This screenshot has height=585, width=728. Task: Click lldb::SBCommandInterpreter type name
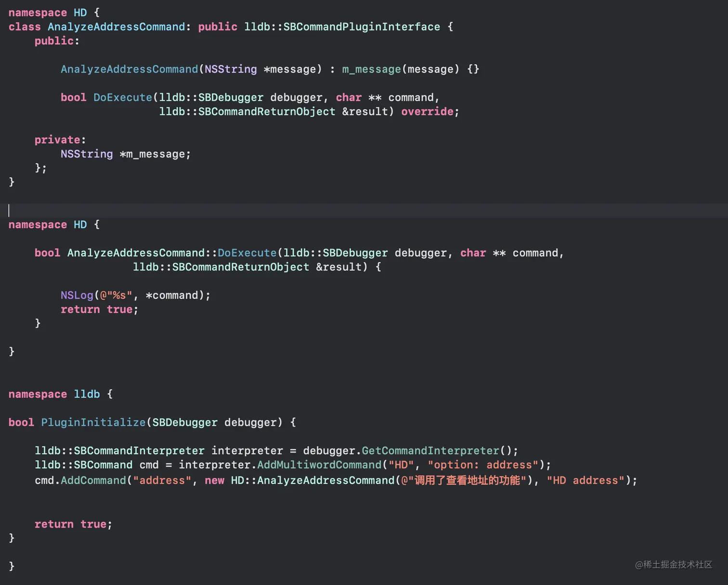point(119,451)
